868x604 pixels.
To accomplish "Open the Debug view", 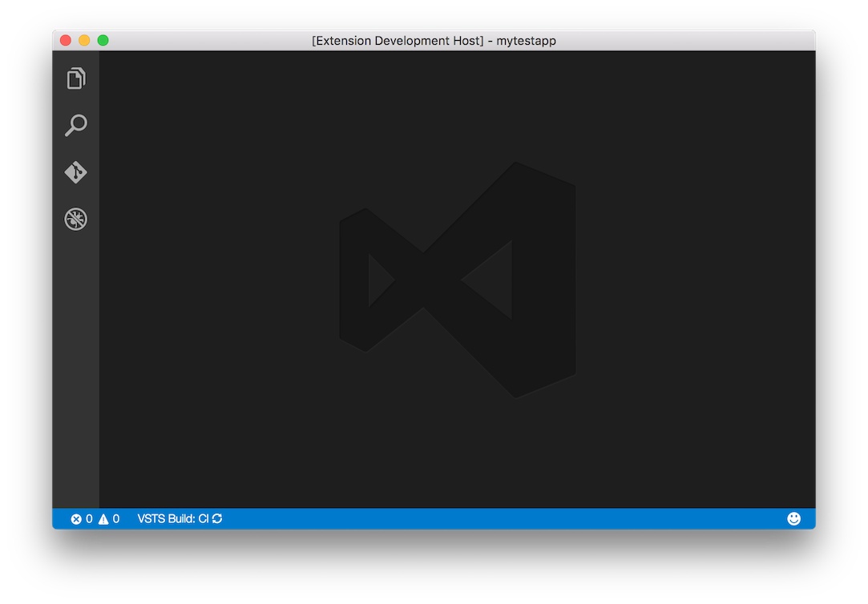I will pos(76,219).
